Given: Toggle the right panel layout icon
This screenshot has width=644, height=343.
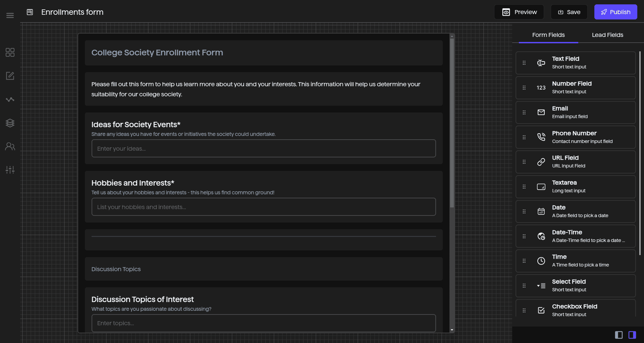Looking at the screenshot, I should click(632, 335).
